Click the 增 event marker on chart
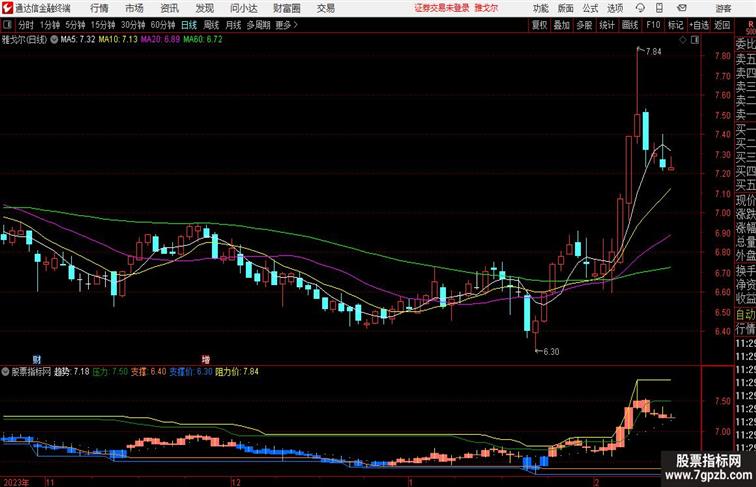756x487 pixels. tap(206, 359)
